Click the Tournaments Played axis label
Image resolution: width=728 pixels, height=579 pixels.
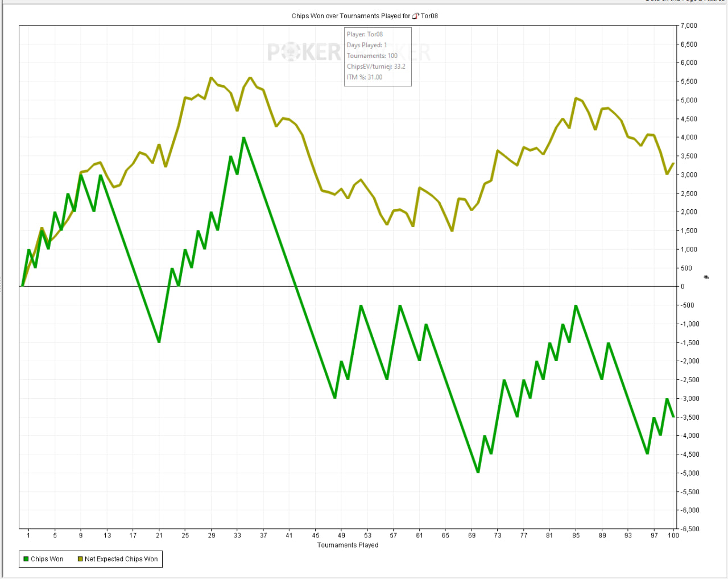click(348, 545)
